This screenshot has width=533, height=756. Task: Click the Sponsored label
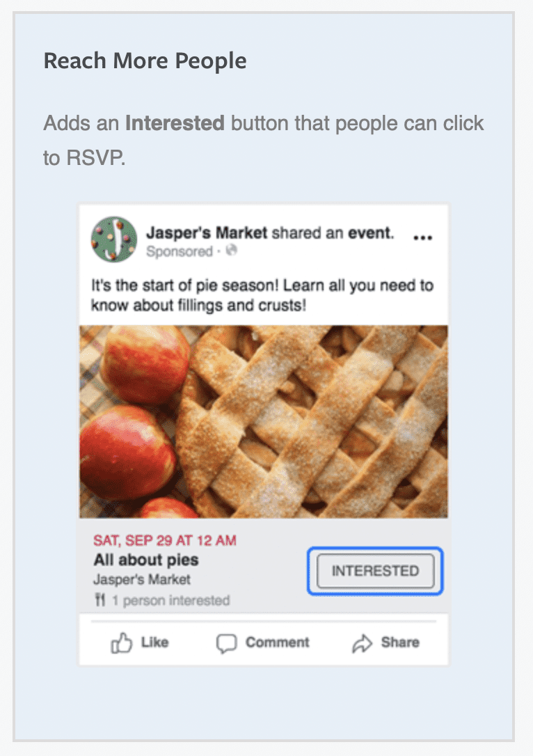point(179,251)
